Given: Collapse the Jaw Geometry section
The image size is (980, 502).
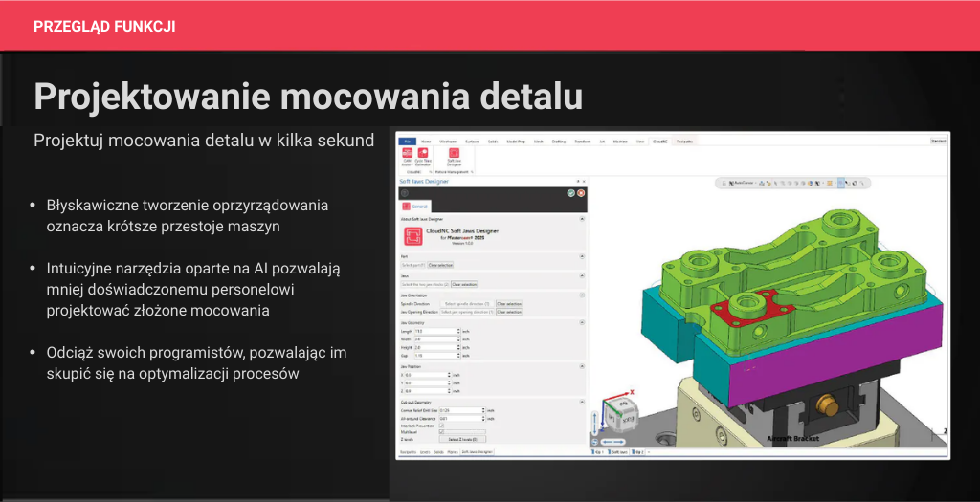Looking at the screenshot, I should (582, 322).
